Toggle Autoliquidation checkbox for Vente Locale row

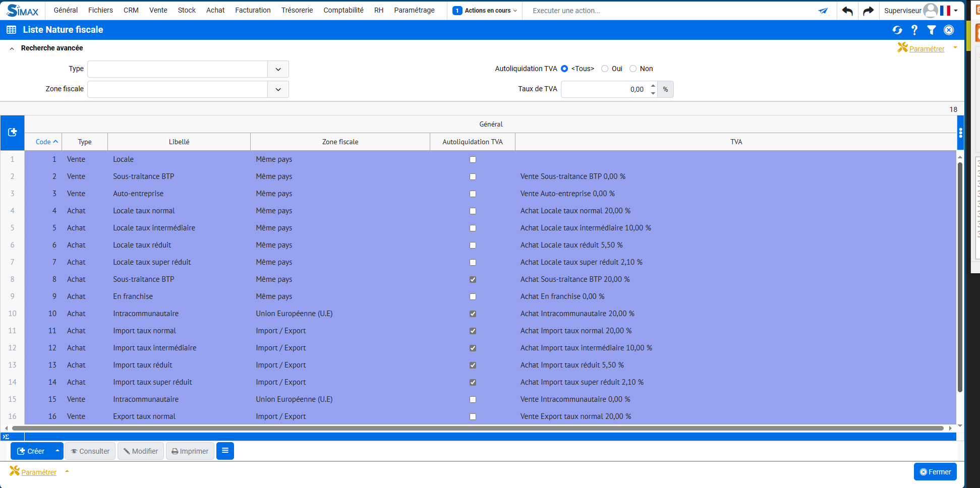473,159
